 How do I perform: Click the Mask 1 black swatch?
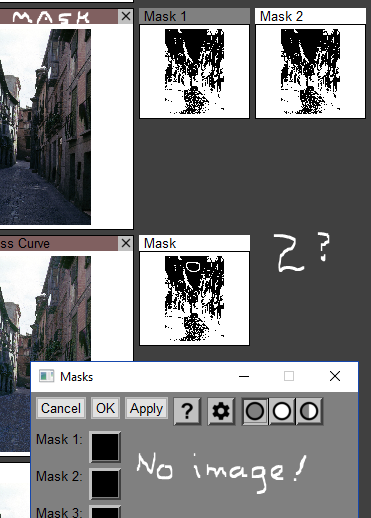tap(105, 447)
